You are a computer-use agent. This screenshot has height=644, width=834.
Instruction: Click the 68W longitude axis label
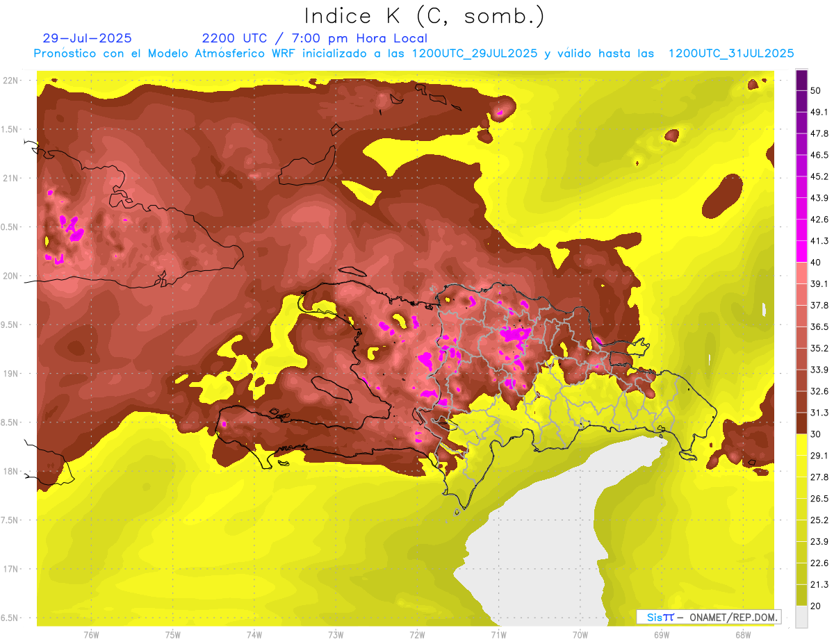click(742, 634)
